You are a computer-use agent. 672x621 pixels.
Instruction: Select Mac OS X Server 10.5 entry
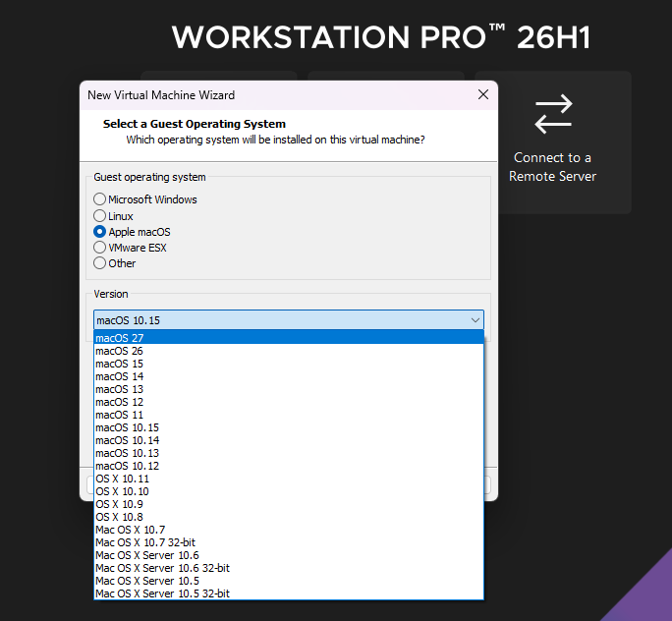point(289,581)
